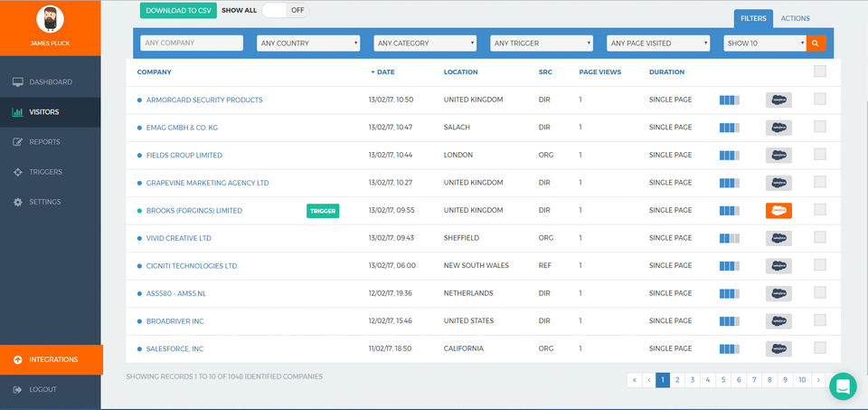868x410 pixels.
Task: Click the Dashboard monitor icon in sidebar
Action: 18,82
